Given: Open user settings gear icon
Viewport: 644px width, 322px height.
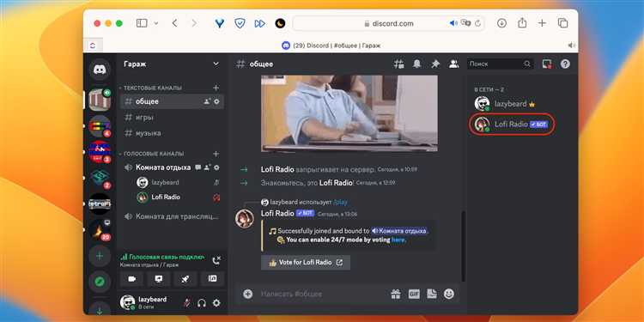Looking at the screenshot, I should [216, 303].
